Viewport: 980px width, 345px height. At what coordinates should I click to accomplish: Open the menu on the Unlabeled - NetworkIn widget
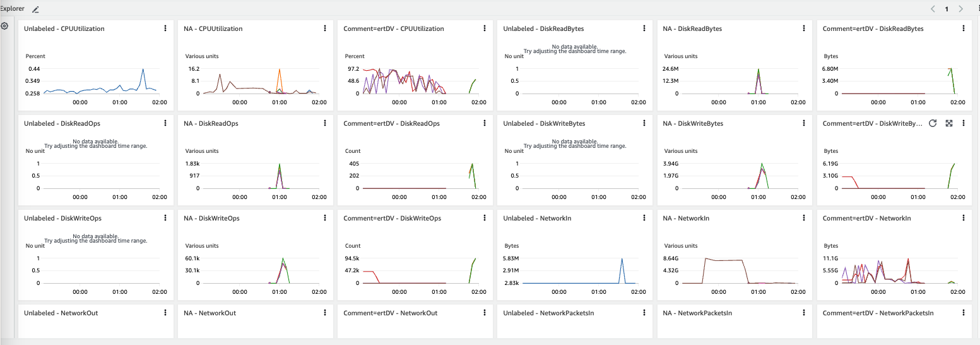(644, 218)
